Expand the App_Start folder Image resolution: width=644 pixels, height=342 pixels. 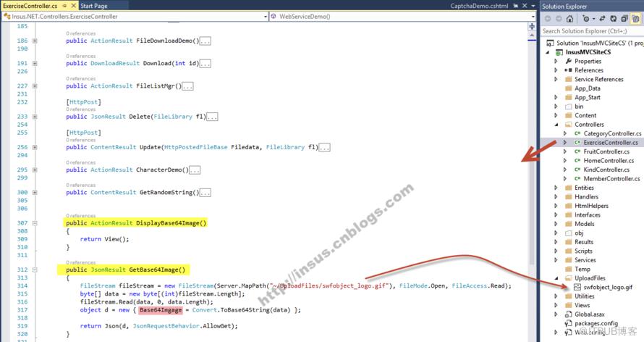click(556, 97)
